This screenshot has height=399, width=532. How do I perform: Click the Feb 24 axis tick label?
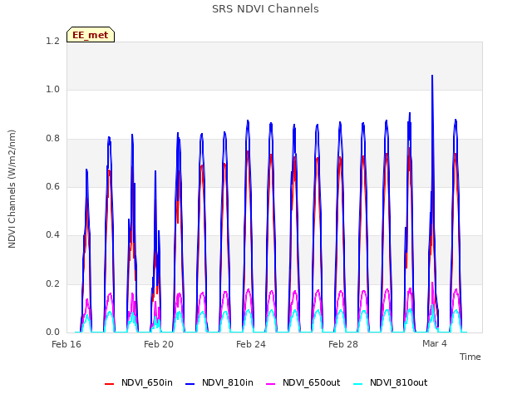click(x=251, y=344)
